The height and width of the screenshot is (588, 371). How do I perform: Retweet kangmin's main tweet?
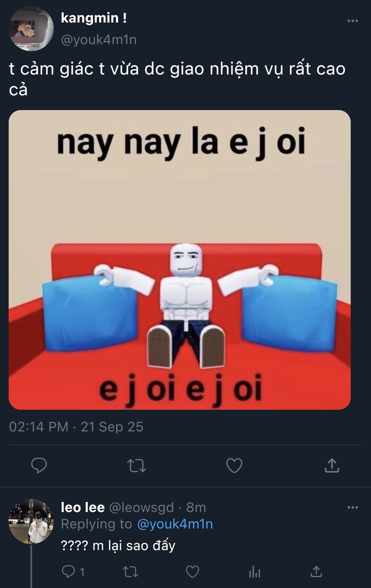[137, 466]
